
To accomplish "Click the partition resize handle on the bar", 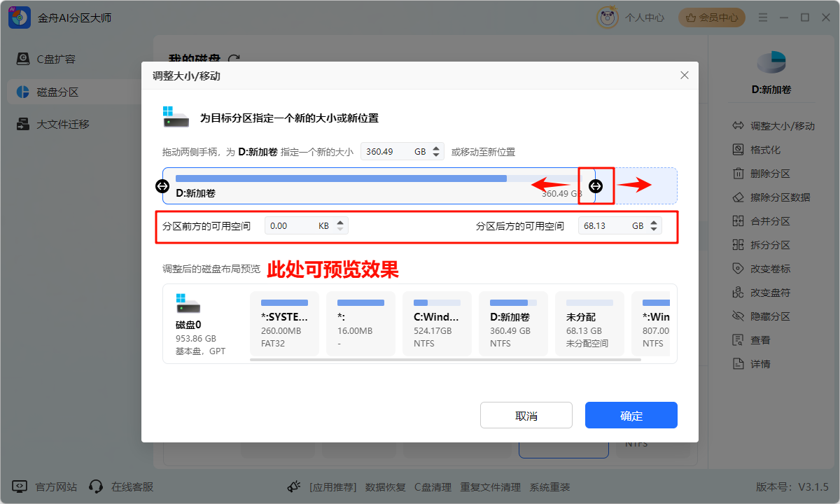I will (x=596, y=185).
